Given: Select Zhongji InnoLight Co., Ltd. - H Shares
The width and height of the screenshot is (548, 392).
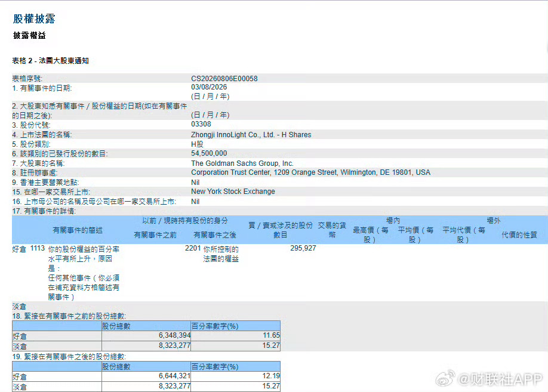Looking at the screenshot, I should click(251, 134).
